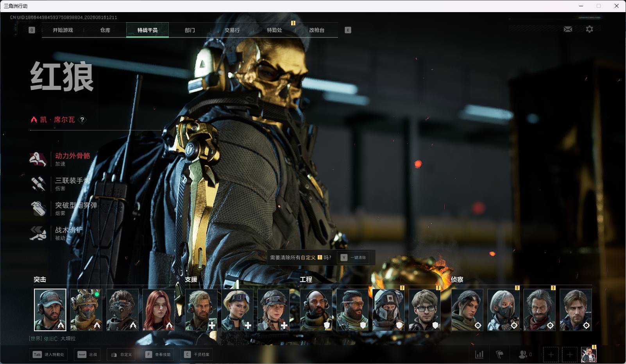Click the world chat message 大坝拉
Viewport: 626px width, 364px height.
(x=68, y=339)
